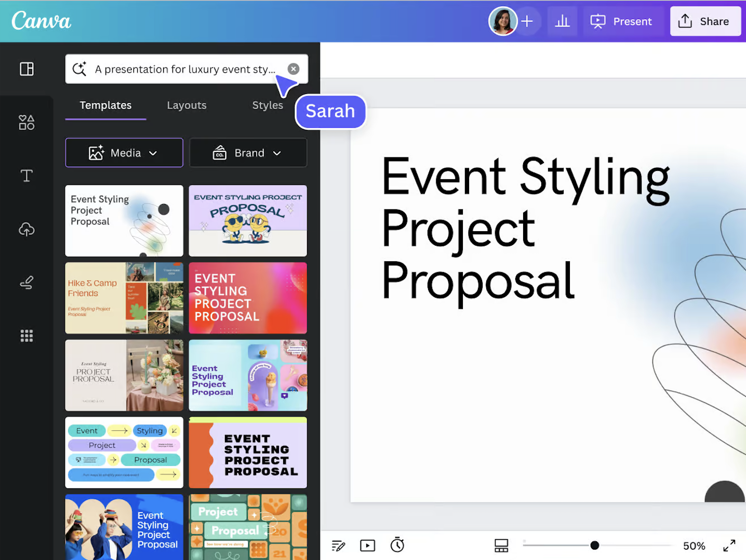746x560 pixels.
Task: Click the 50% zoom level value
Action: (x=694, y=546)
